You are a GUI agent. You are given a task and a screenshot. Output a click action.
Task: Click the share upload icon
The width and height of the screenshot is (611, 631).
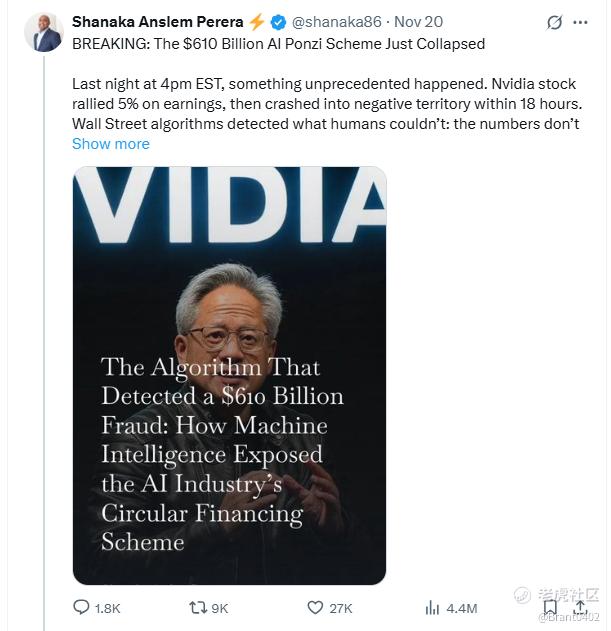579,607
